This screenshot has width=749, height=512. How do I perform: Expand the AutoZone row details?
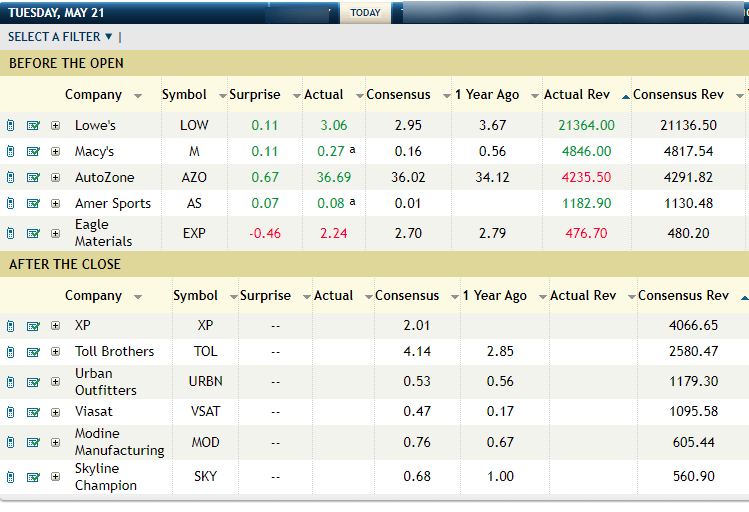[x=55, y=178]
